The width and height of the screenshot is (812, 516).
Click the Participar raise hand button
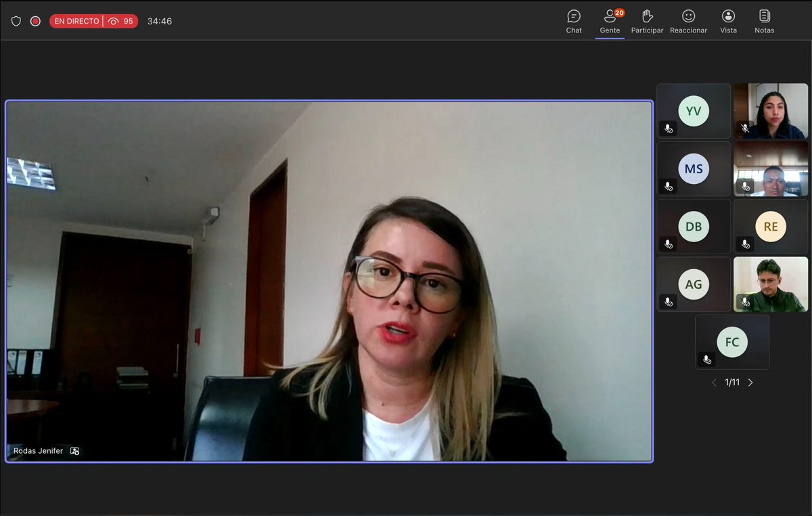[x=647, y=22]
